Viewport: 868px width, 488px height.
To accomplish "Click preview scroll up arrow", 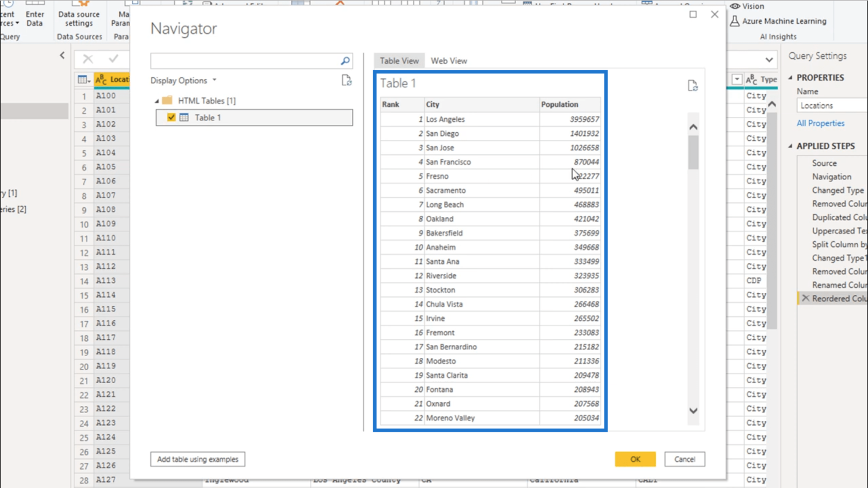I will click(693, 127).
